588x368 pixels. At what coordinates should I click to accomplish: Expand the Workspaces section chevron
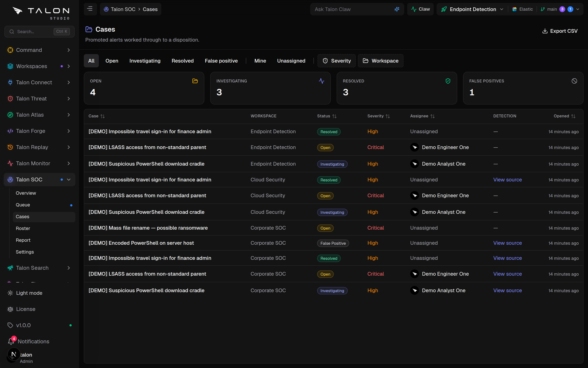click(x=69, y=66)
